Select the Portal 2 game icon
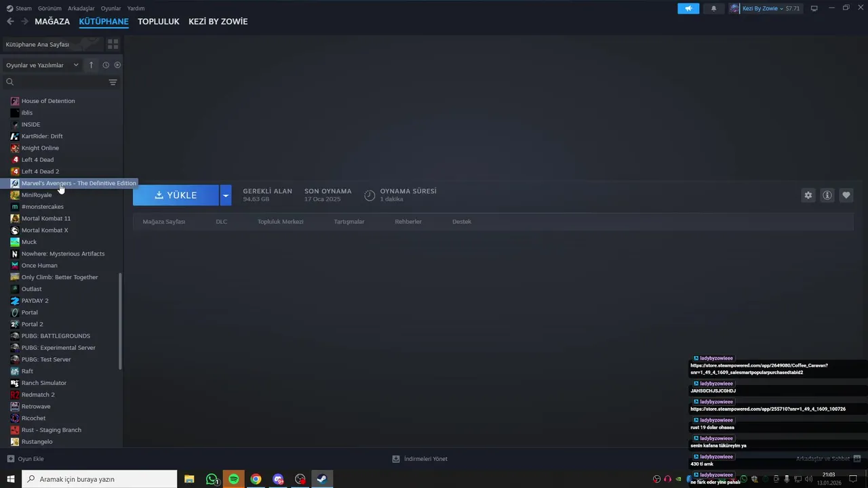The image size is (868, 488). point(15,324)
